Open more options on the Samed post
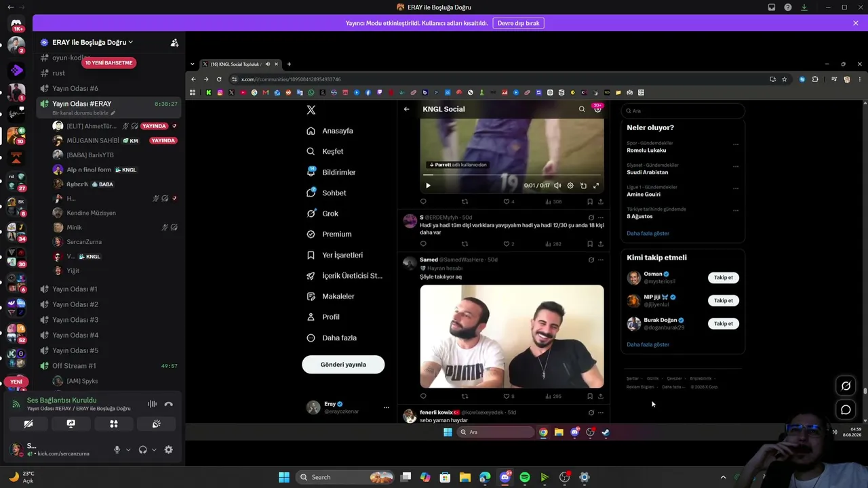Screen dimensions: 868x488 coord(600,260)
